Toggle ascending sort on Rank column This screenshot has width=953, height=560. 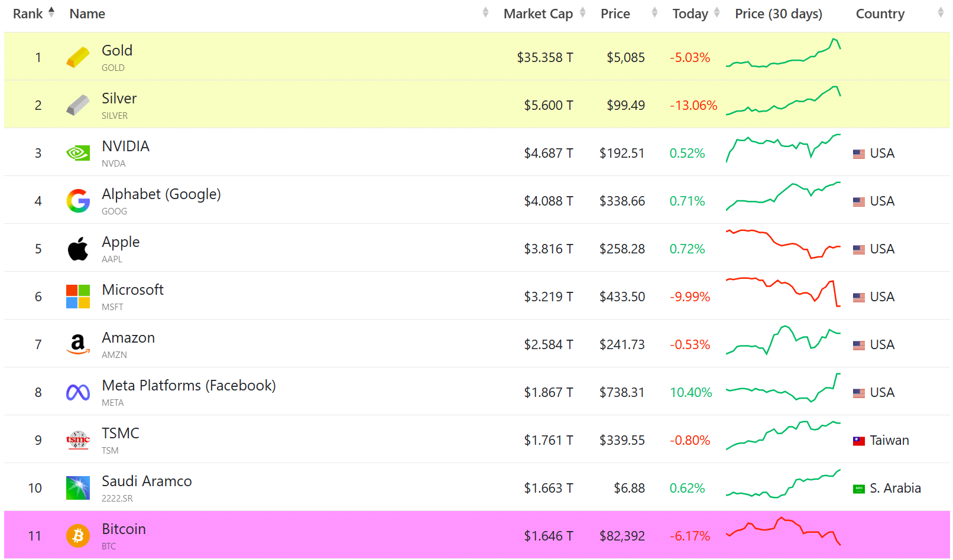click(x=51, y=13)
